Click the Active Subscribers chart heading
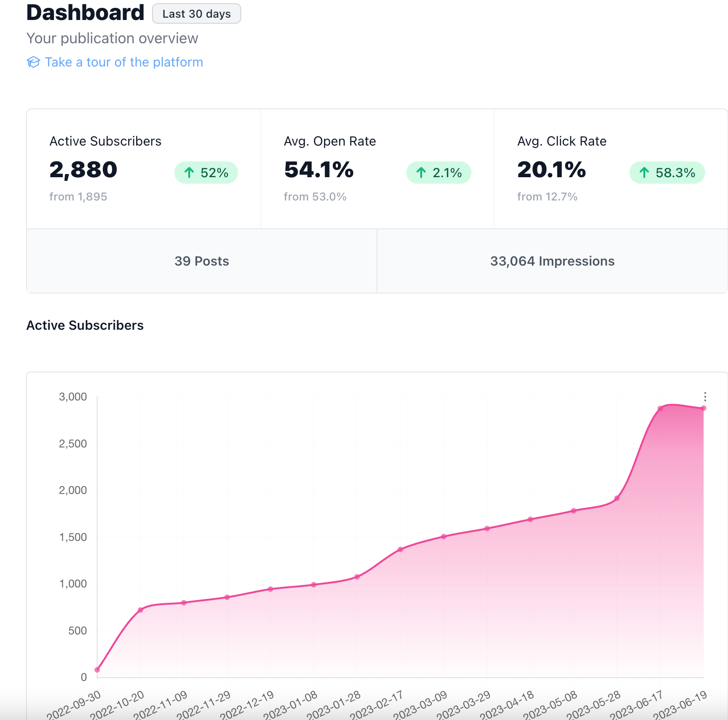This screenshot has width=728, height=720. (x=85, y=325)
